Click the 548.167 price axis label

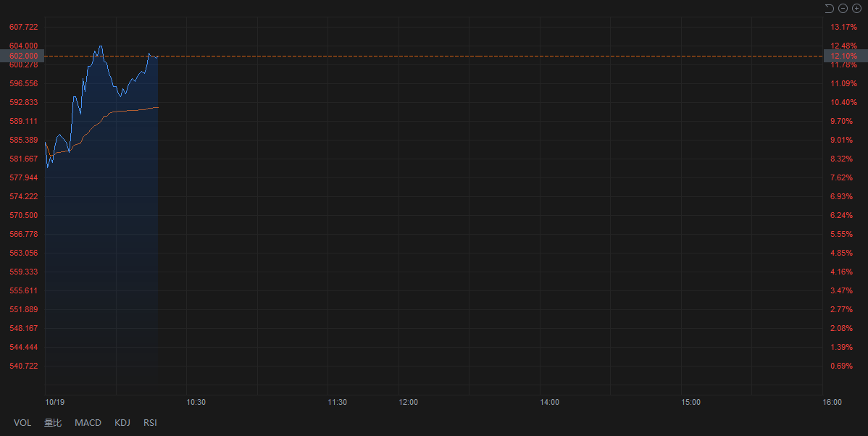pos(24,328)
